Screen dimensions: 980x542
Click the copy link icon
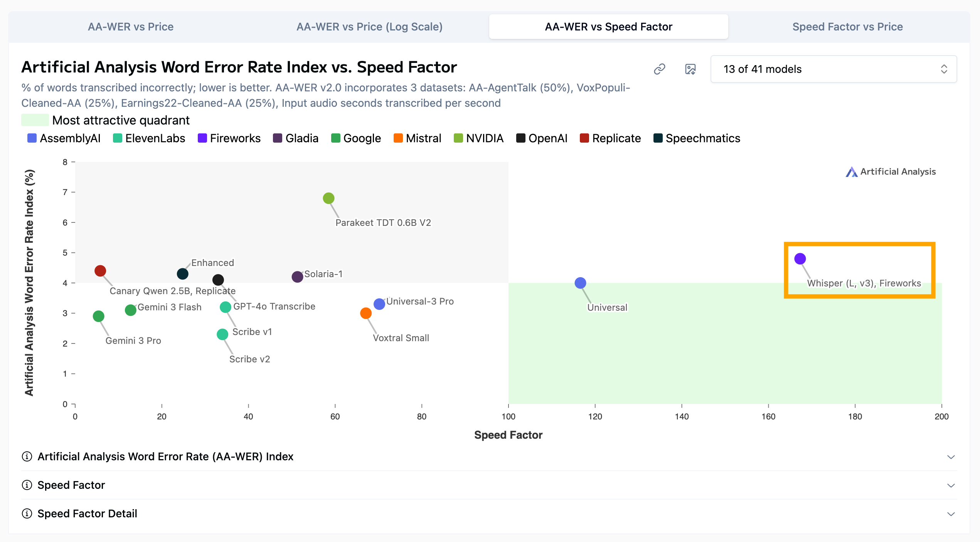660,69
